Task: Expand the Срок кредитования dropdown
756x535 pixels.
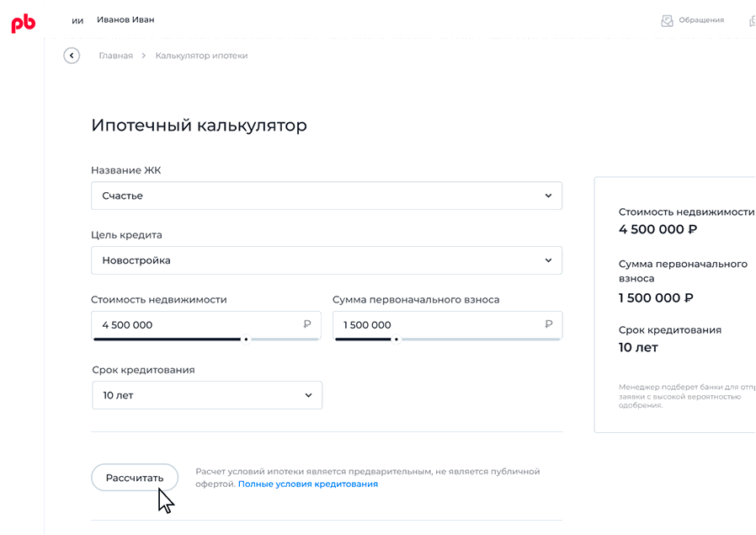Action: coord(207,395)
